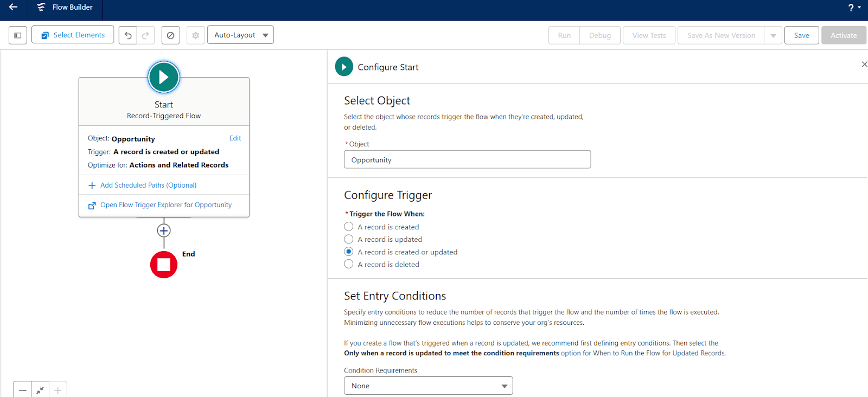Open the help question mark menu

point(854,8)
